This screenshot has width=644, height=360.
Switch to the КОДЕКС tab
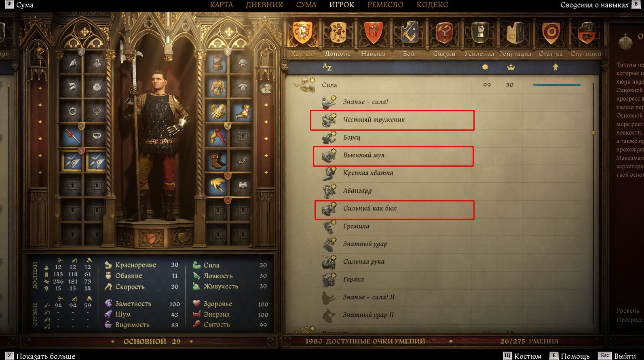tap(432, 5)
